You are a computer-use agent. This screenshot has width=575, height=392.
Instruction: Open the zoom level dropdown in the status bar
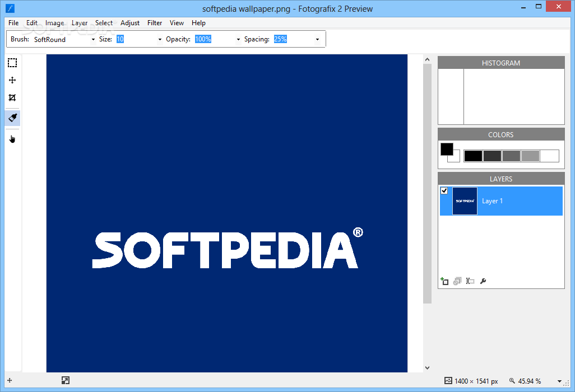coord(560,381)
